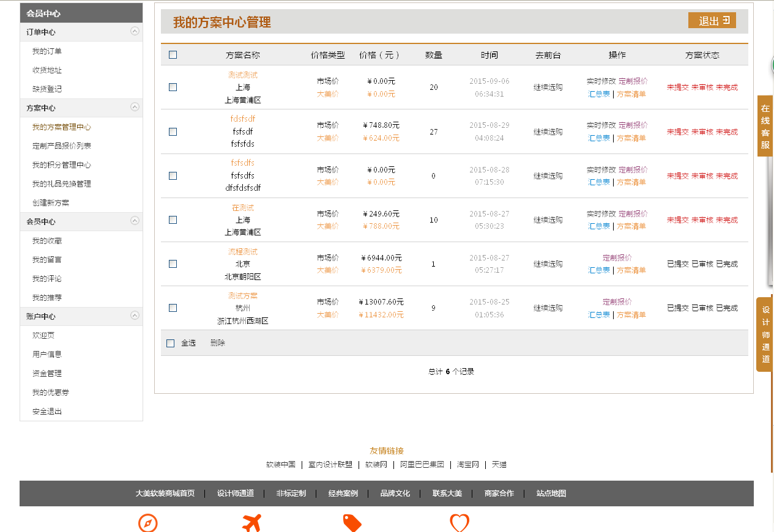Toggle the header row checkbox
The height and width of the screenshot is (532, 774).
173,55
